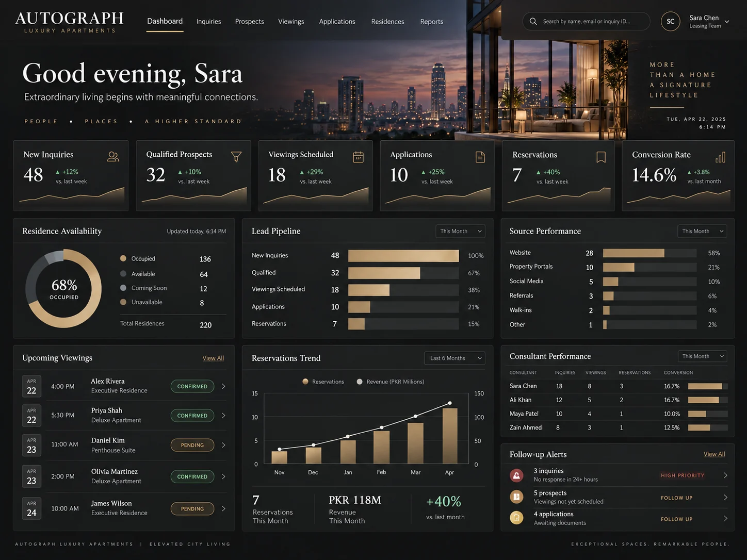Expand the 4 applications alert chevron
Image resolution: width=747 pixels, height=560 pixels.
725,518
